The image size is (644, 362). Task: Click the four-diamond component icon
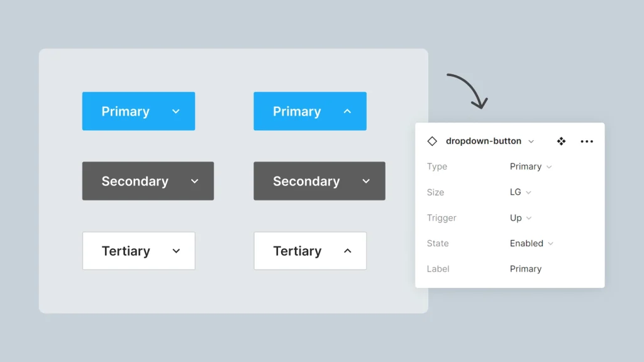click(561, 141)
